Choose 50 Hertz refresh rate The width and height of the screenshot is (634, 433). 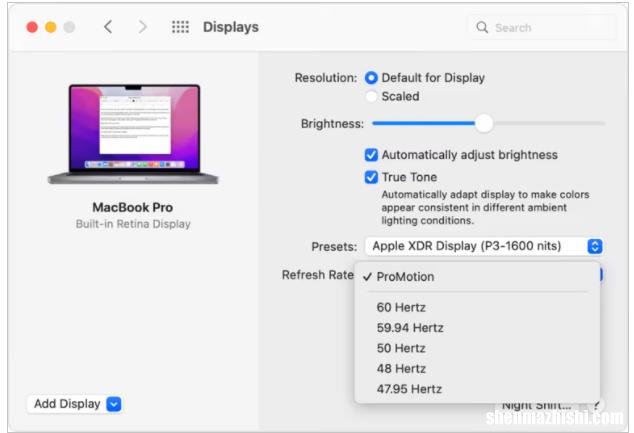[477, 348]
